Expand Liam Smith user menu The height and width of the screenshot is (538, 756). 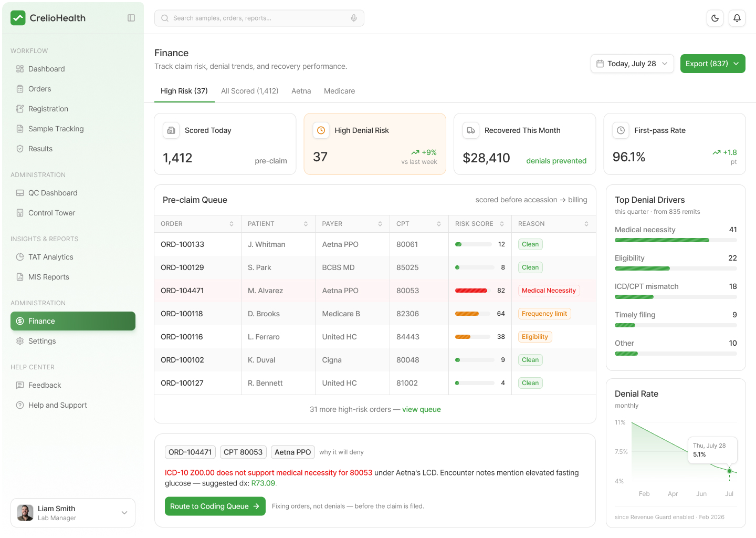pyautogui.click(x=73, y=513)
